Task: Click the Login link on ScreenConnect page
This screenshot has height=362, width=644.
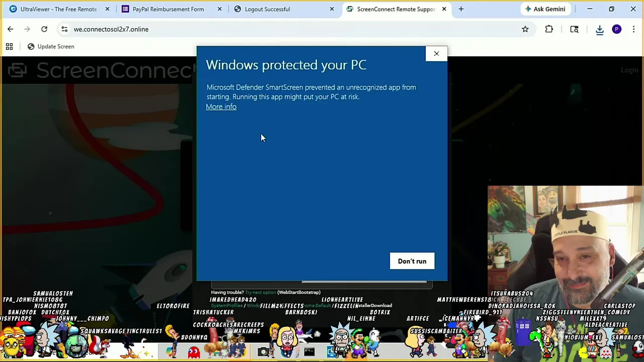Action: (x=629, y=70)
